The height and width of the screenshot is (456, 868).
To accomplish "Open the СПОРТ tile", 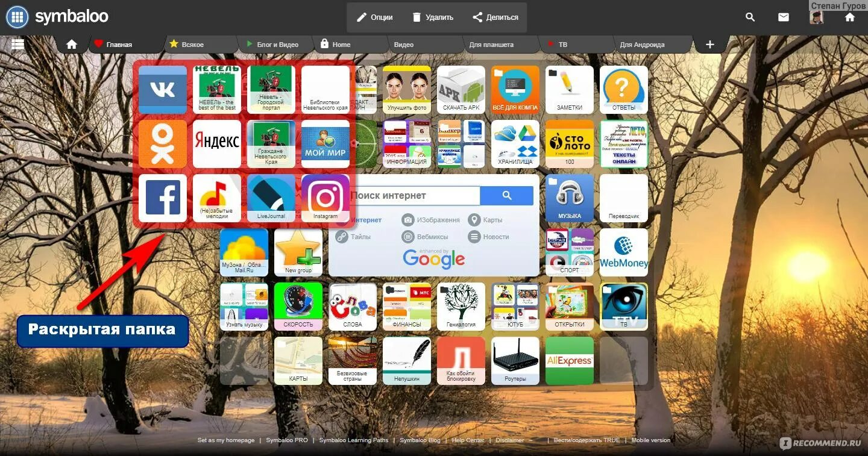I will pos(570,252).
